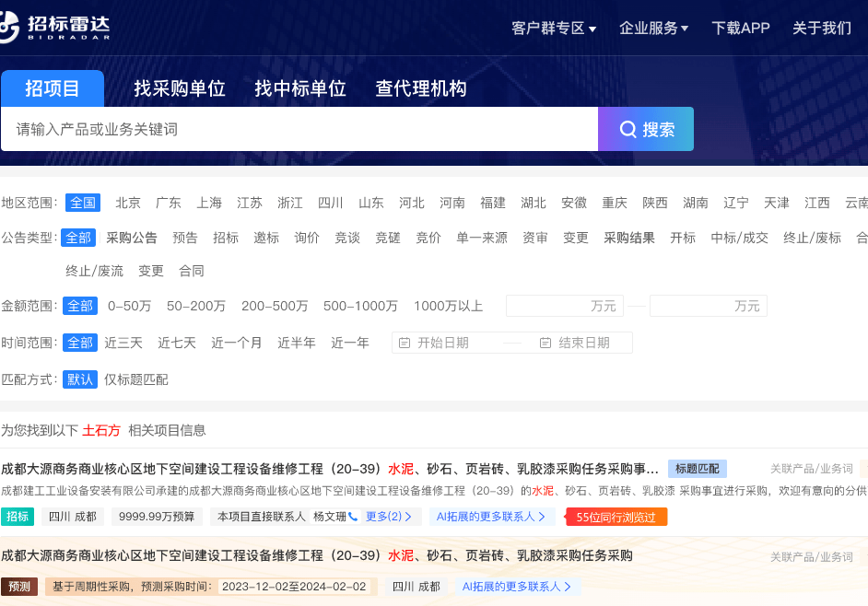
Task: Select 全部 in 金额范围 row
Action: click(80, 306)
